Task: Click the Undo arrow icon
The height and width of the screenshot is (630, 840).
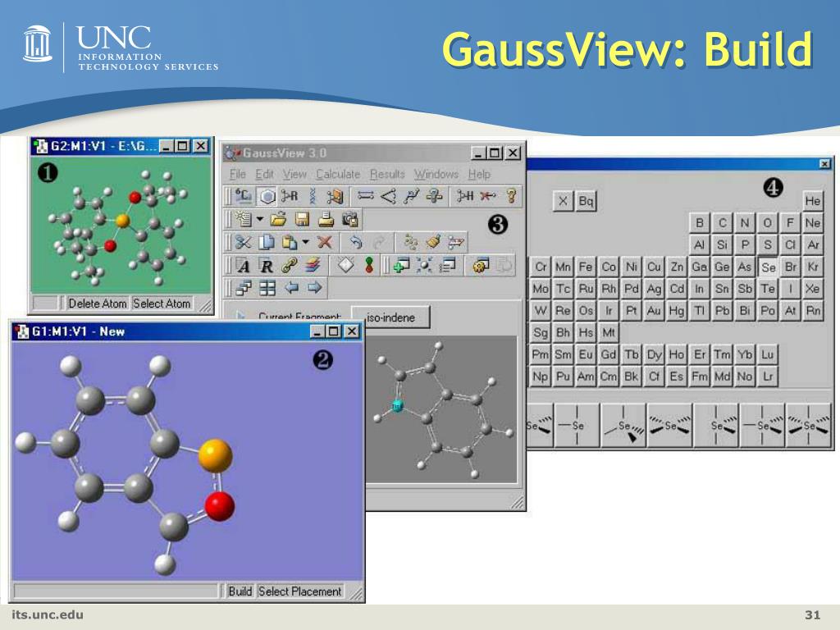Action: tap(356, 242)
